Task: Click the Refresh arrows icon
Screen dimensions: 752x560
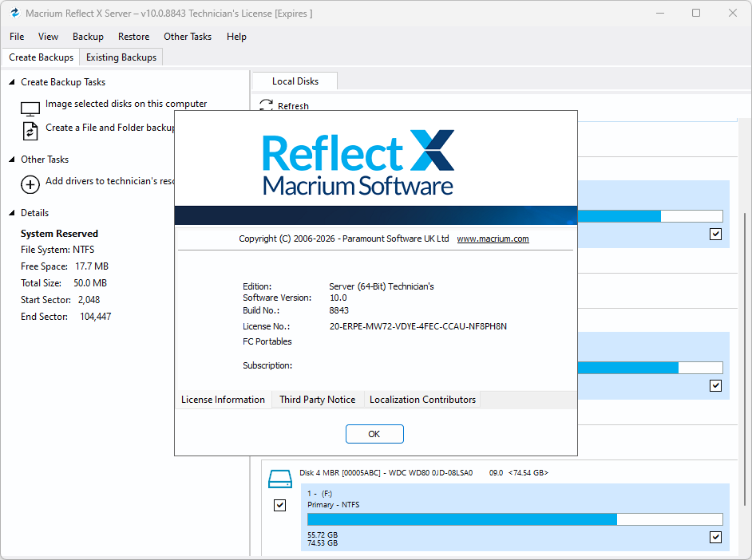Action: (266, 105)
